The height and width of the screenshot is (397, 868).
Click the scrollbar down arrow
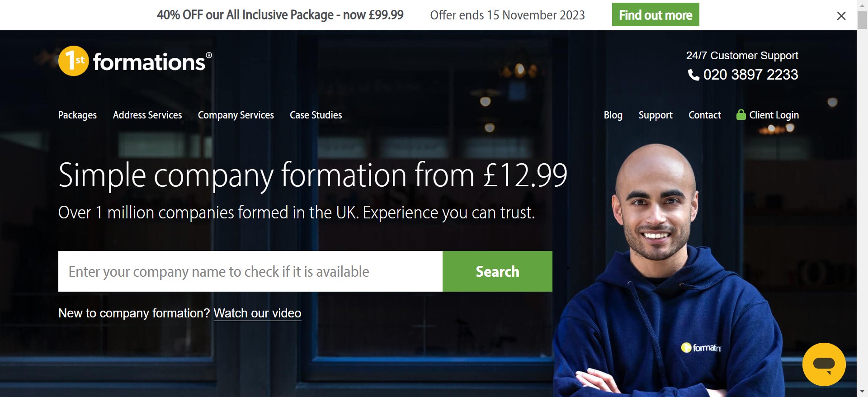tap(862, 391)
